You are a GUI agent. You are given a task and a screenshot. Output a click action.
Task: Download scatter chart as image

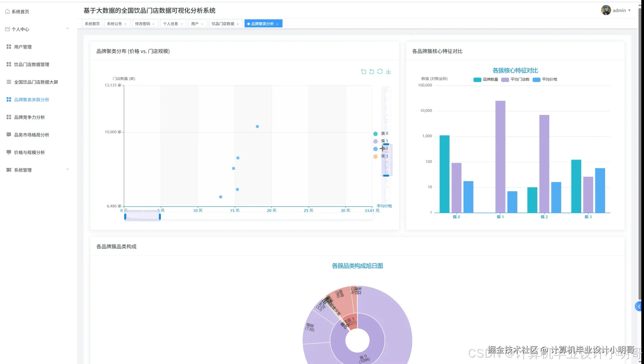(388, 71)
